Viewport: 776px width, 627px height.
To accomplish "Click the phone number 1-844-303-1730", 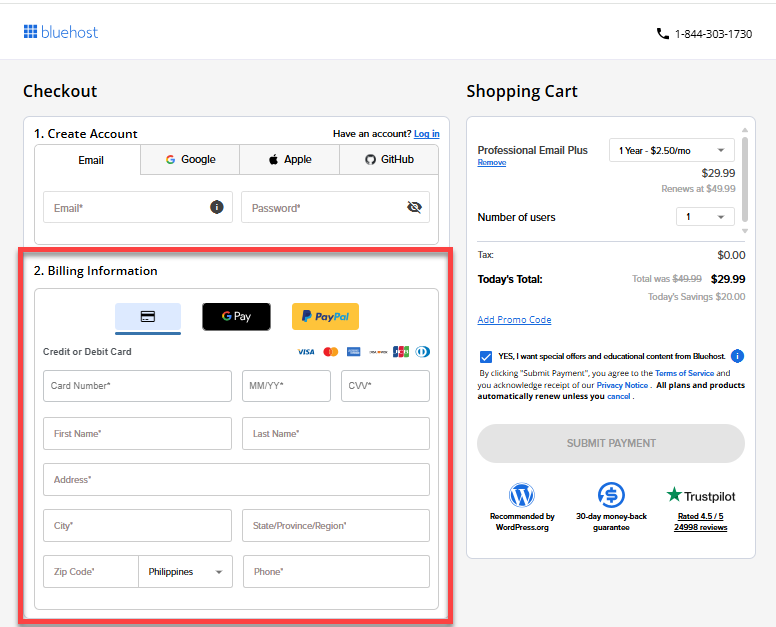I will click(x=713, y=34).
